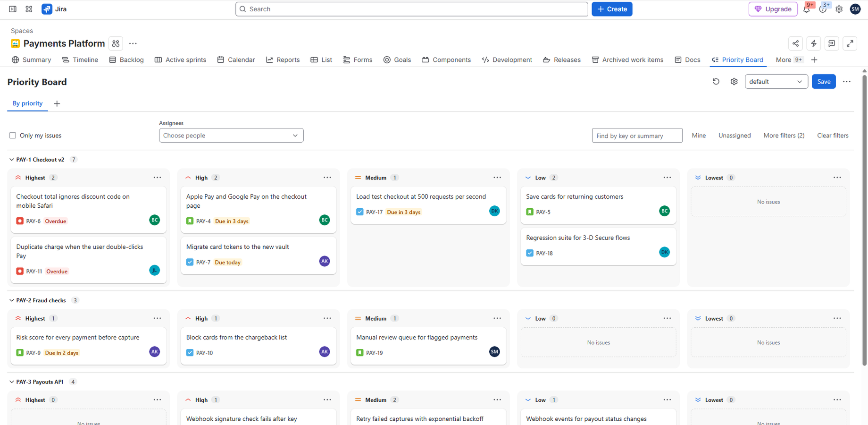Screen dimensions: 868x425
Task: Add a new board view with plus icon
Action: pos(57,103)
